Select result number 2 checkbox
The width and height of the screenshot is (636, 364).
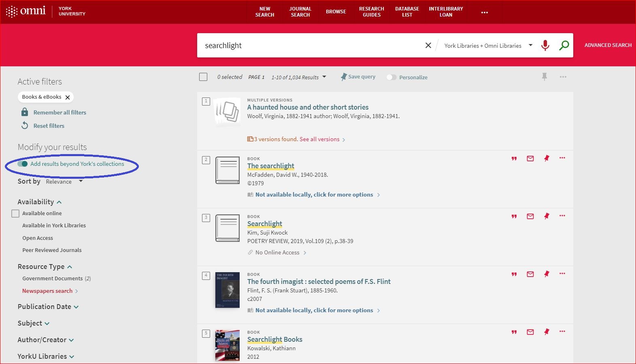(206, 160)
